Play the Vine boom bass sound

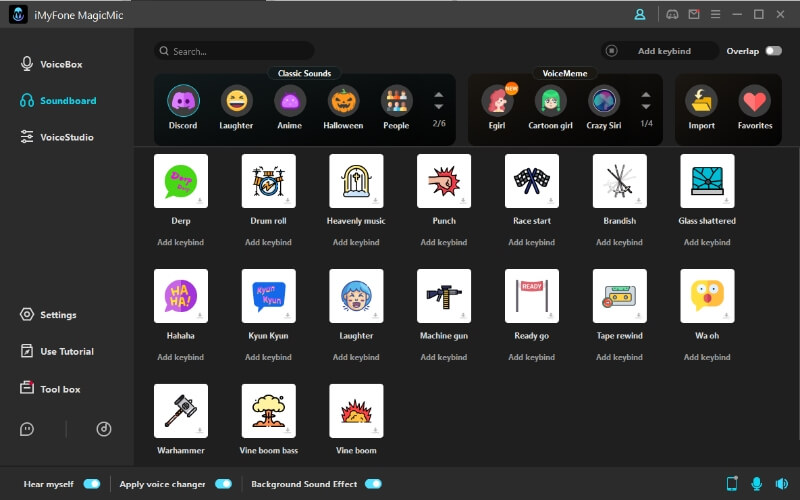(268, 411)
